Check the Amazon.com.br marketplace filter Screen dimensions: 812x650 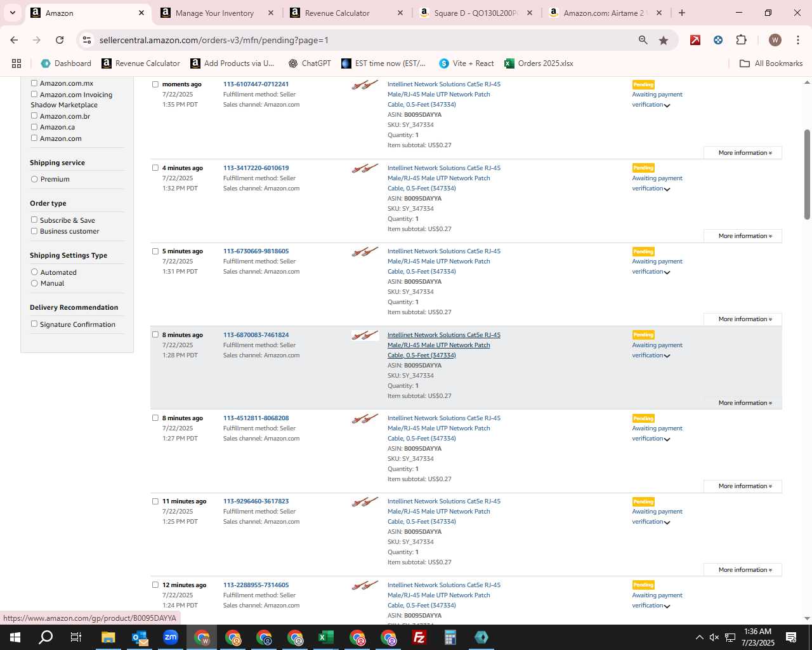pos(34,116)
